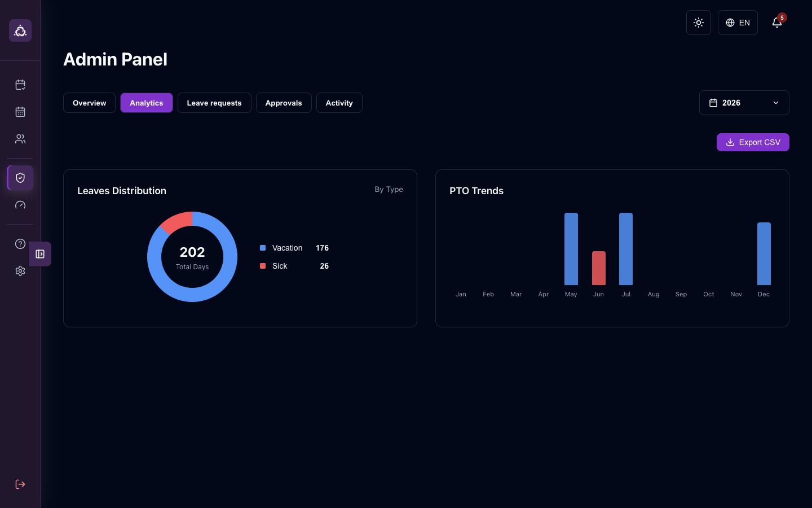
Task: Open the settings gear icon
Action: click(20, 271)
